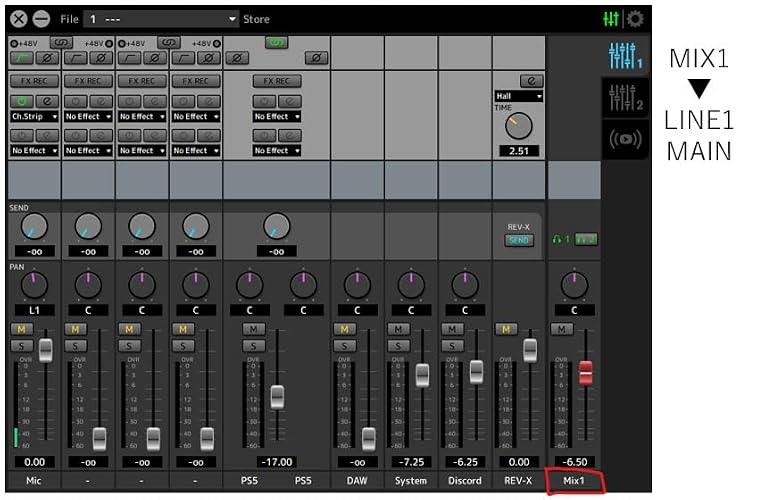Click the Mic PAN knob
This screenshot has height=500, width=757.
(x=34, y=285)
